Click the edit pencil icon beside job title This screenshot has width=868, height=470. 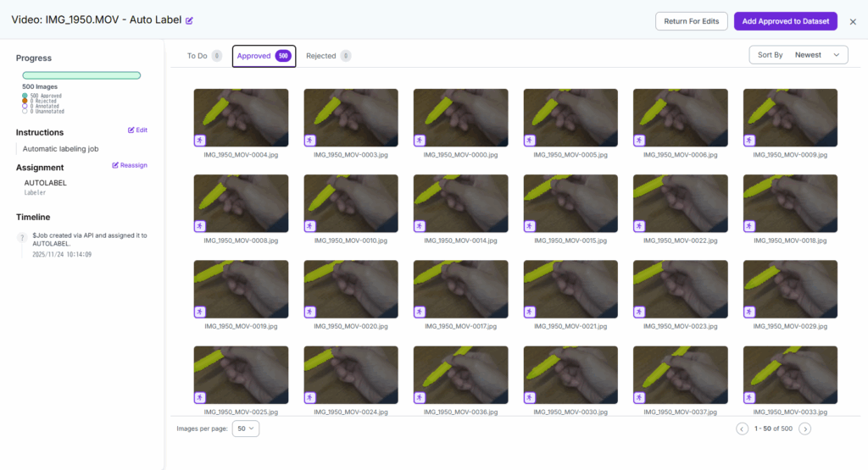click(x=189, y=20)
